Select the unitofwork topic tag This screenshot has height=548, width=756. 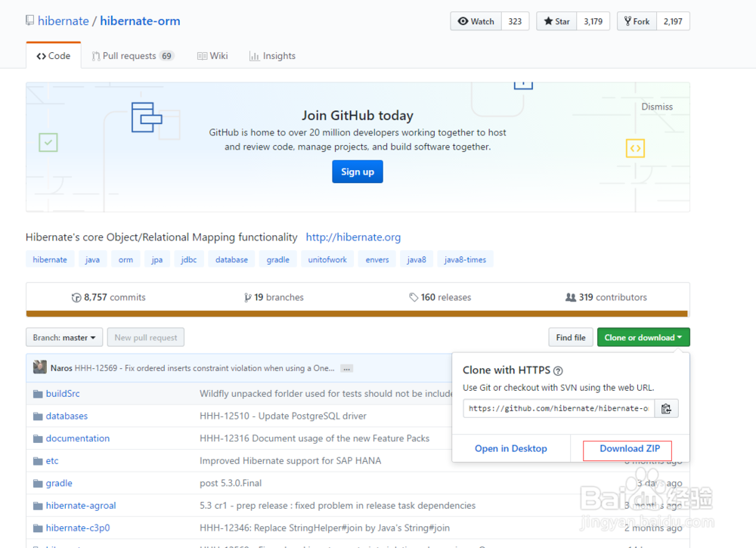coord(327,259)
